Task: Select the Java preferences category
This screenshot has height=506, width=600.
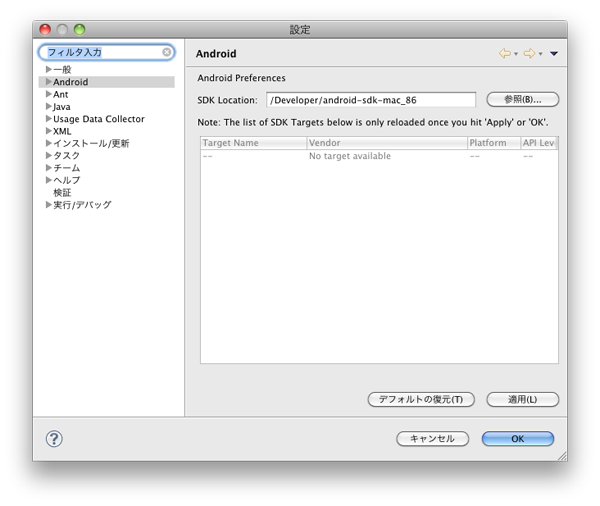Action: click(62, 106)
